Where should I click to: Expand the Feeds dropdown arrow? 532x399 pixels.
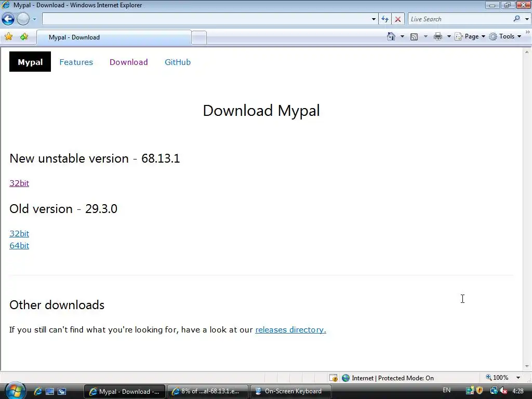[425, 36]
